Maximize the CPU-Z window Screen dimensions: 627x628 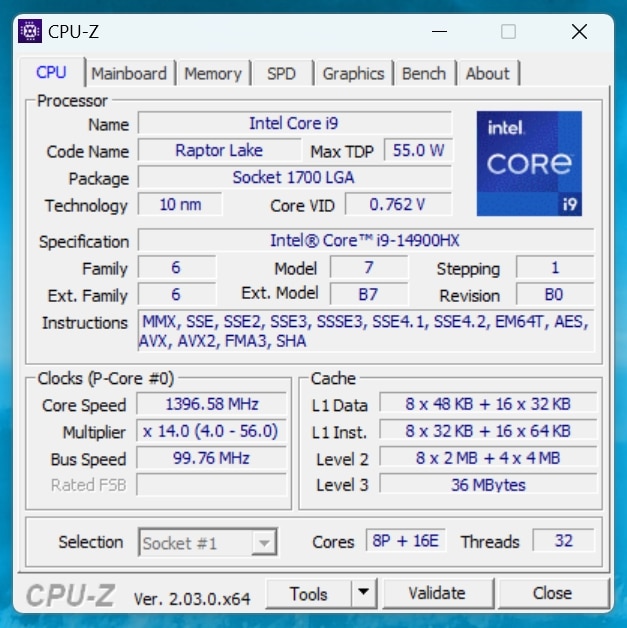[508, 32]
